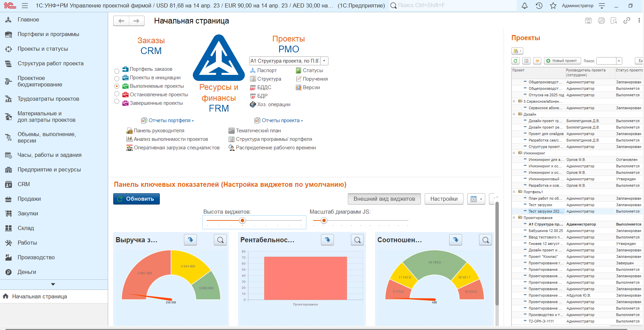
Task: Click the Высота виджетов slider handle
Action: point(242,220)
